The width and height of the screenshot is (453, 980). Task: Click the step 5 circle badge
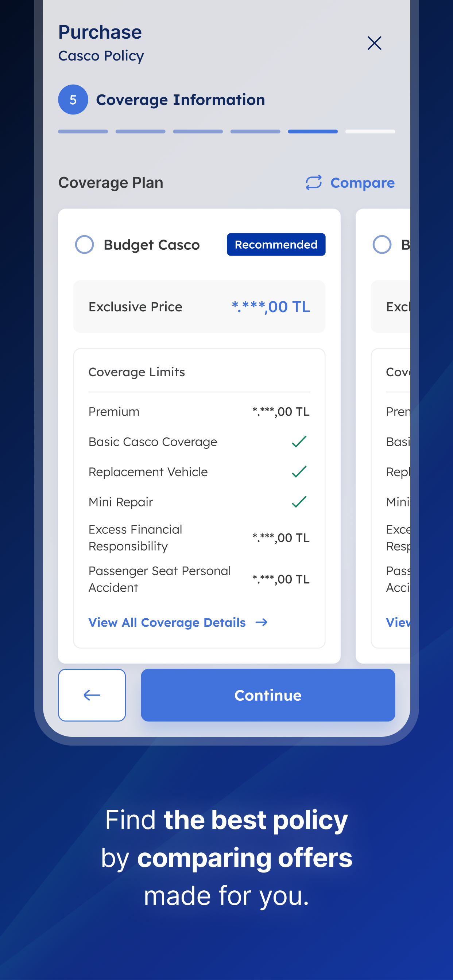73,100
